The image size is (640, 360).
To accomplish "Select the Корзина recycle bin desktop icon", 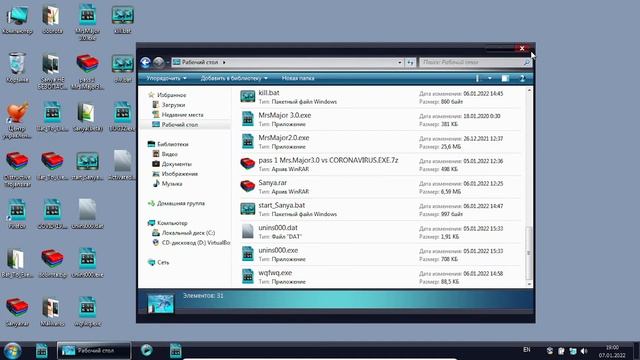I will point(17,64).
